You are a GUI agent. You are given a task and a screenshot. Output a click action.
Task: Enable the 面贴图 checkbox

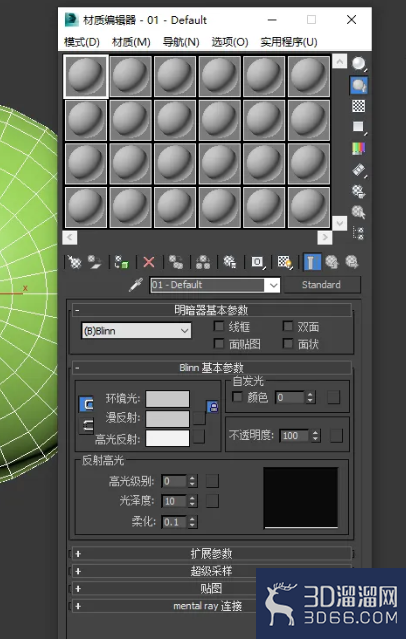click(219, 344)
